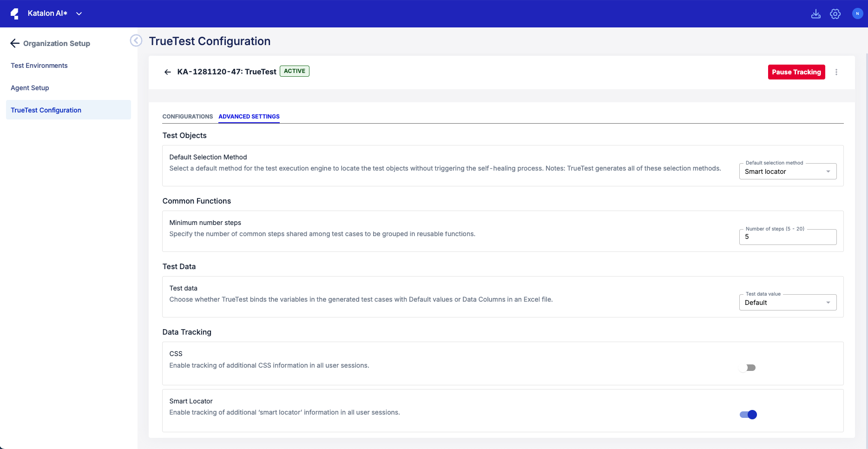Screen dimensions: 868x449
Task: Click the ACTIVE status badge
Action: pyautogui.click(x=295, y=71)
